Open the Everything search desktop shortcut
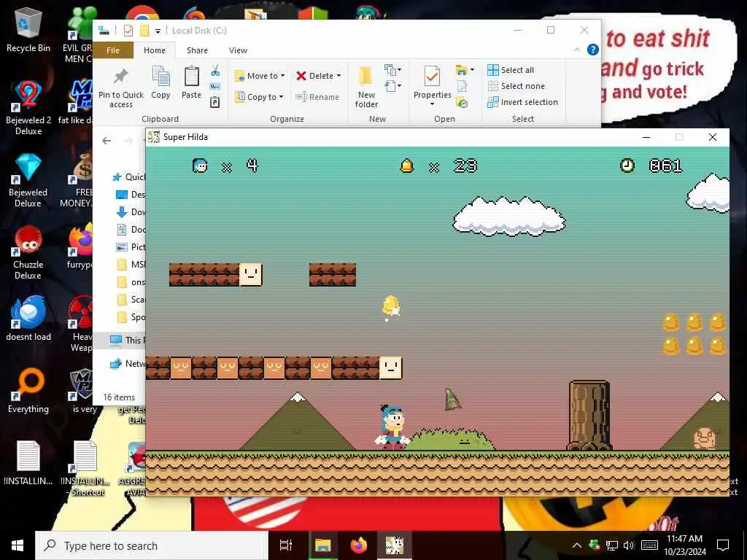 point(28,391)
